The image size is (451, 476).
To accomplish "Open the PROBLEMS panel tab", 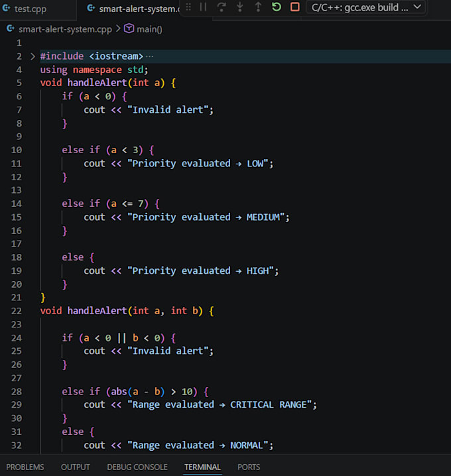I will pos(25,467).
